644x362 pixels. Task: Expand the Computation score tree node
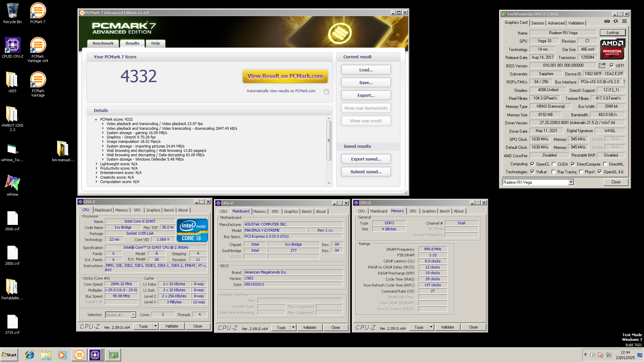pos(97,182)
